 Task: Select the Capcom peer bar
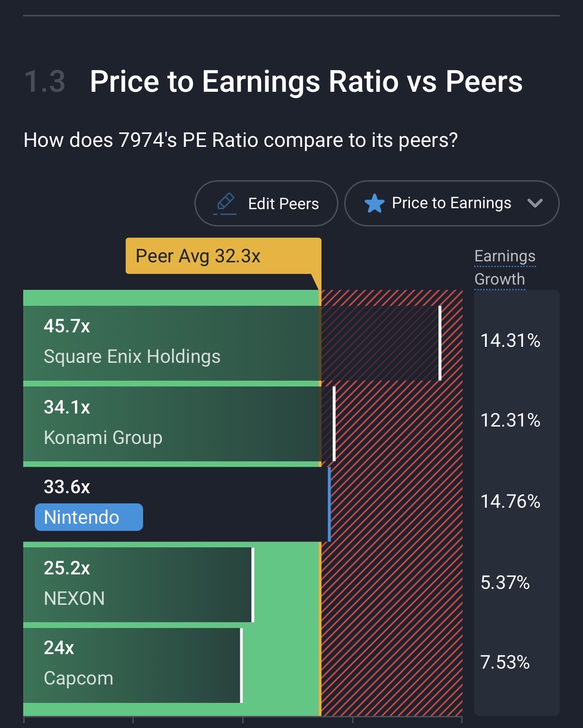pyautogui.click(x=132, y=665)
